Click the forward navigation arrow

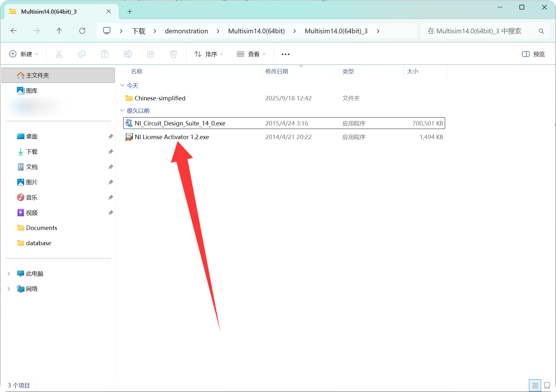tap(37, 31)
